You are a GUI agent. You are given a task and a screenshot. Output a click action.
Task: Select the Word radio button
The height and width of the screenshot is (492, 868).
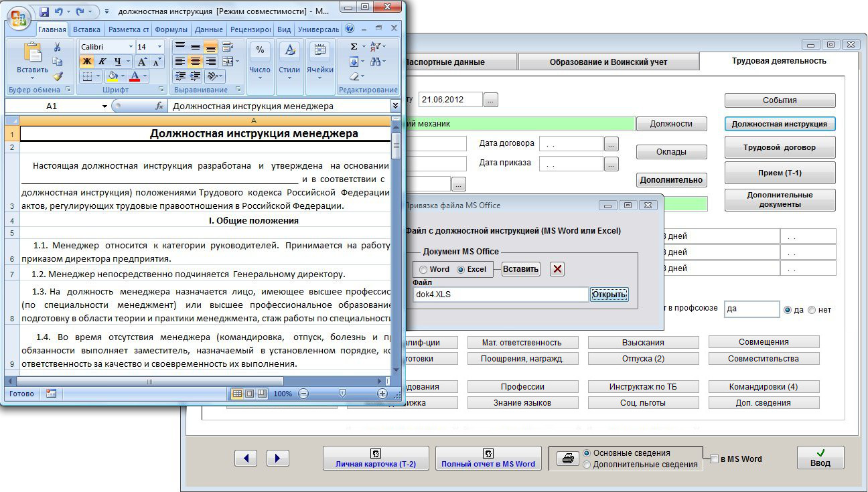(423, 269)
